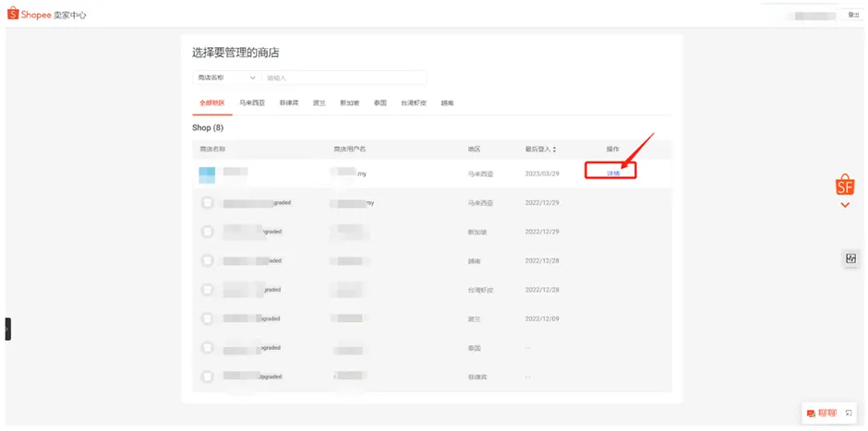Click the 2023/03/29 last login date

pos(542,174)
